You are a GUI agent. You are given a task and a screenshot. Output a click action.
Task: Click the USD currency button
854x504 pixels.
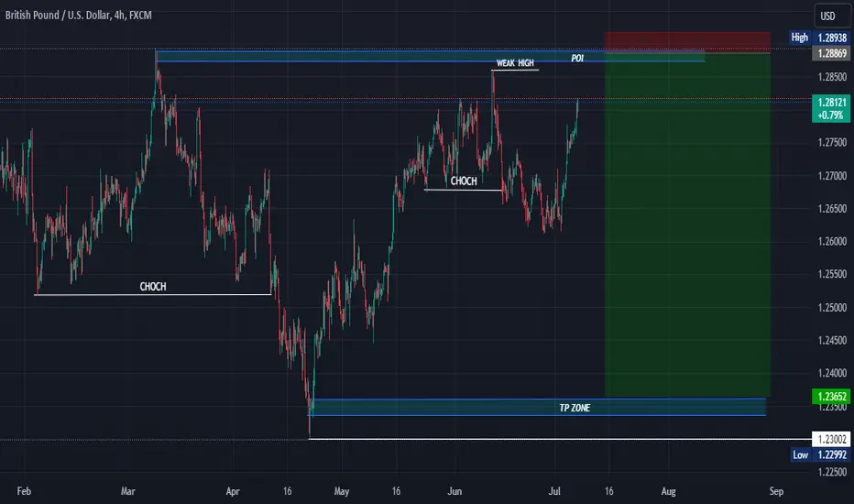[x=827, y=16]
